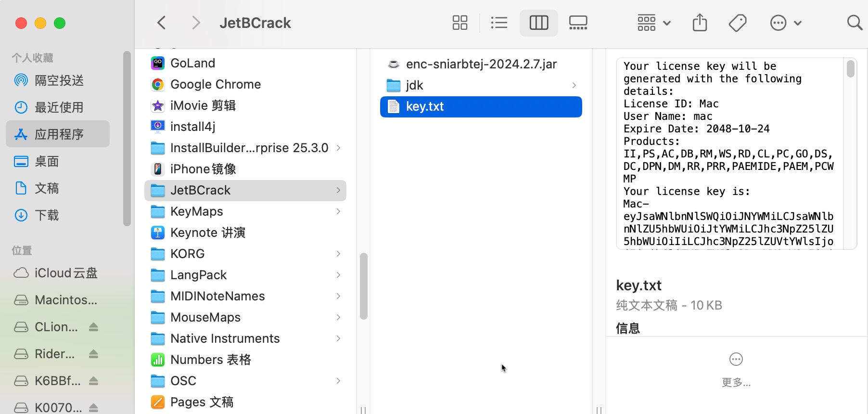Image resolution: width=868 pixels, height=414 pixels.
Task: Go back with the left chevron
Action: (162, 23)
